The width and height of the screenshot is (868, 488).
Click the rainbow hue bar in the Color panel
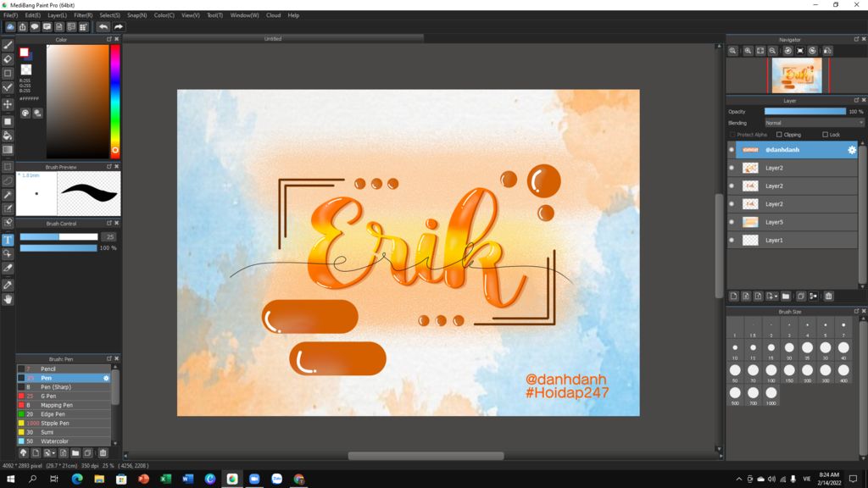tap(114, 102)
